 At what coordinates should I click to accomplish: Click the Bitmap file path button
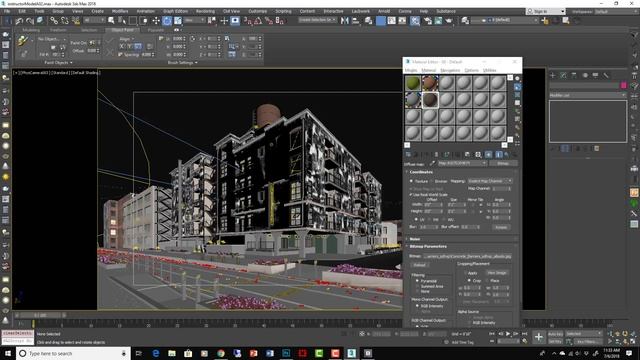pyautogui.click(x=467, y=256)
